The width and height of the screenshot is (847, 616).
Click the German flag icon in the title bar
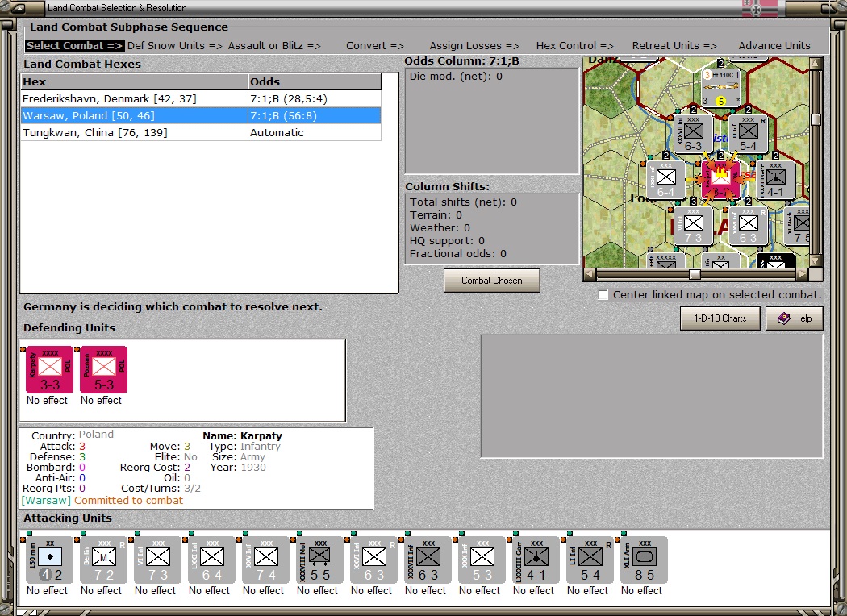760,8
